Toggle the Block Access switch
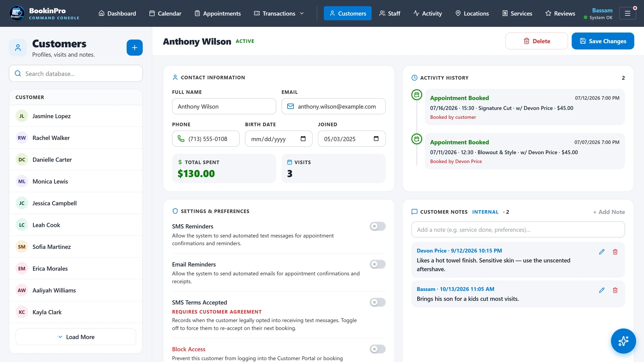The height and width of the screenshot is (362, 644). click(x=378, y=349)
